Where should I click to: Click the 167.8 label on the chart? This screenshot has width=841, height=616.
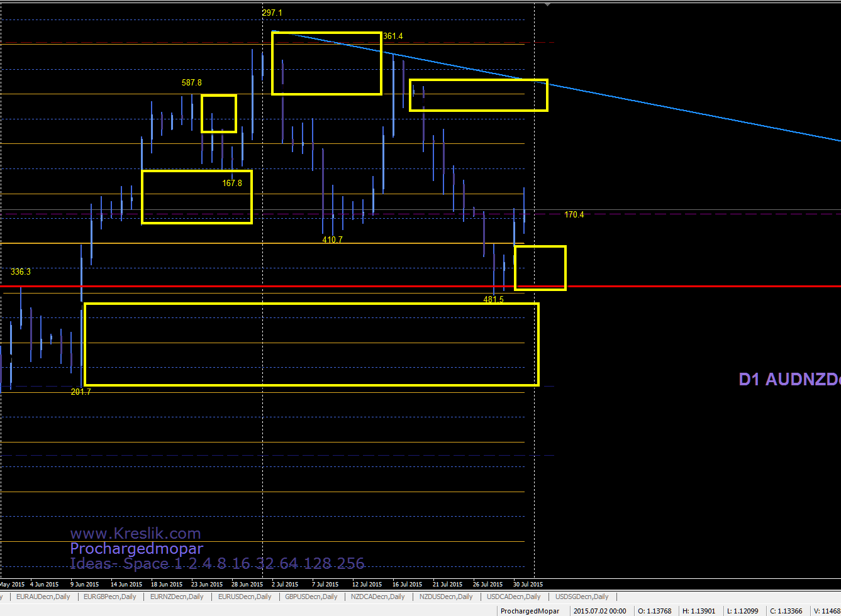[x=232, y=184]
